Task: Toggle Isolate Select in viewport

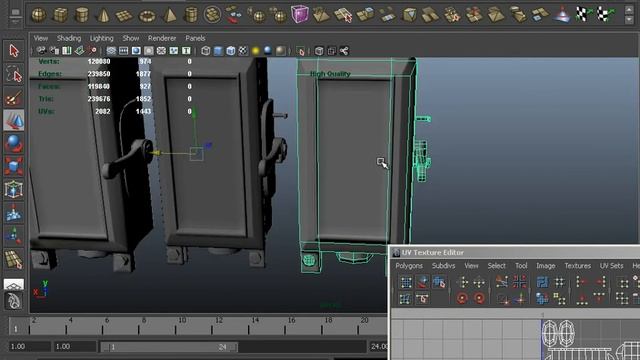Action: 300,51
